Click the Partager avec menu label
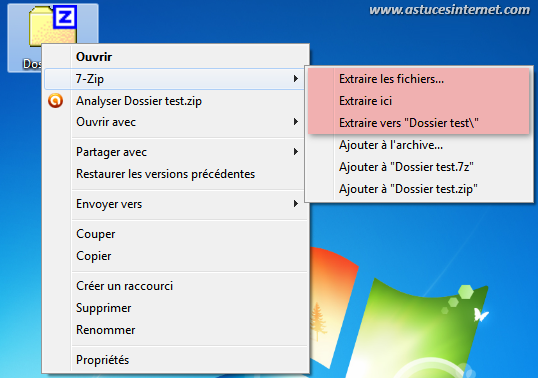 tap(112, 152)
